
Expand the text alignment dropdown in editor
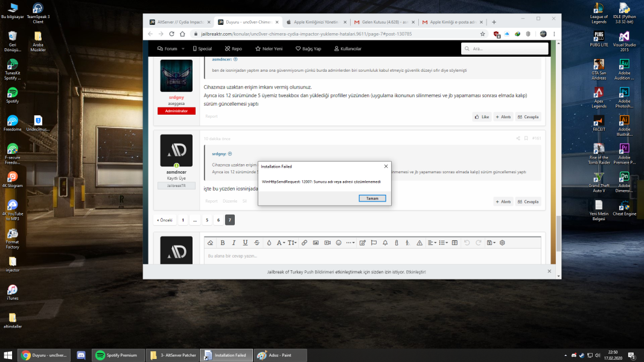(432, 243)
